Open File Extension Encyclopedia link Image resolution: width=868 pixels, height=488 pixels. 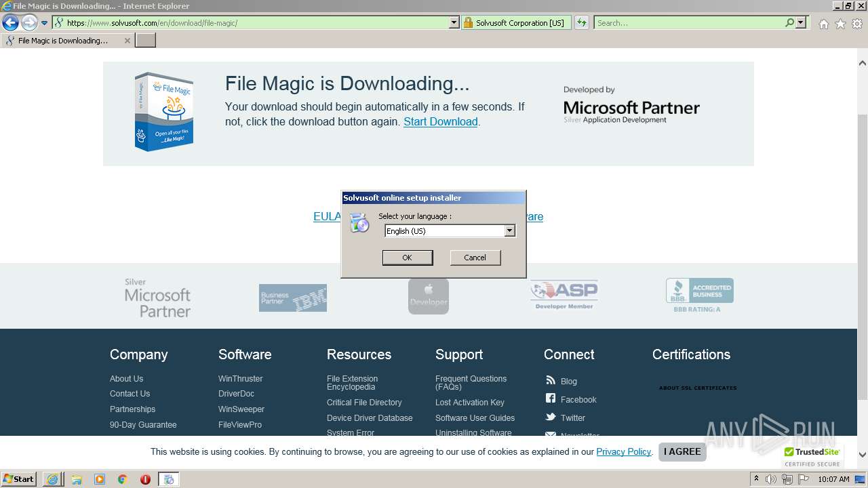pyautogui.click(x=352, y=383)
